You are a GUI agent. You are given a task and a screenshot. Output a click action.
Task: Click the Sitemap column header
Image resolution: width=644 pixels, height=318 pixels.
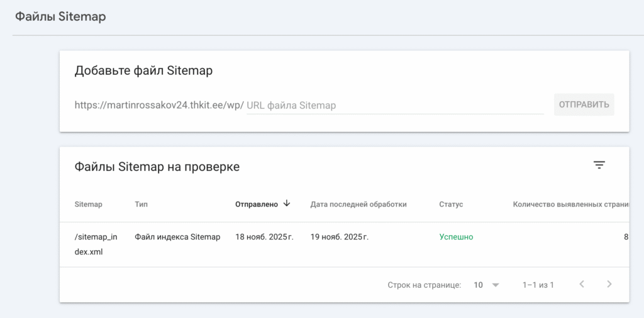click(88, 204)
